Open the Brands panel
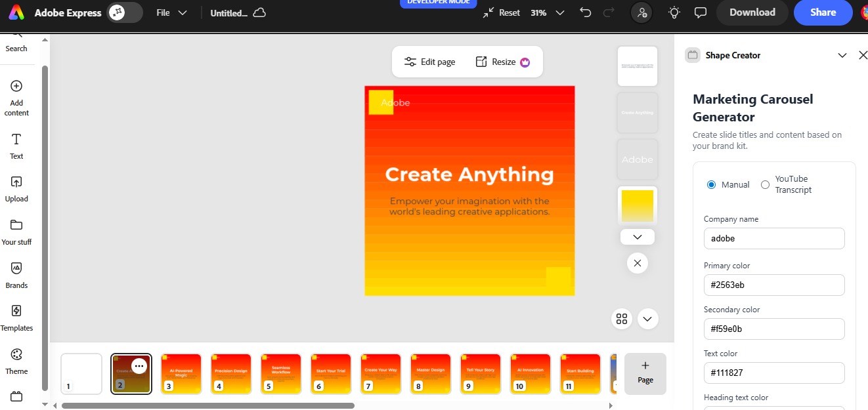This screenshot has width=868, height=410. pos(16,276)
